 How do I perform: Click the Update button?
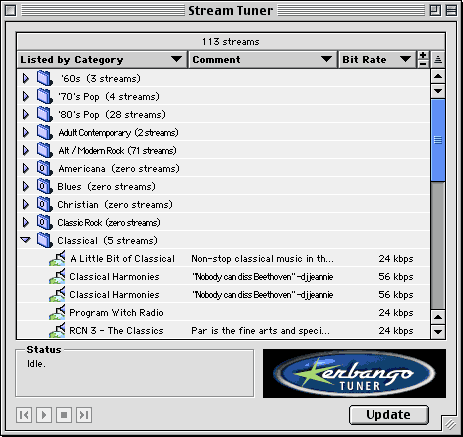(389, 415)
